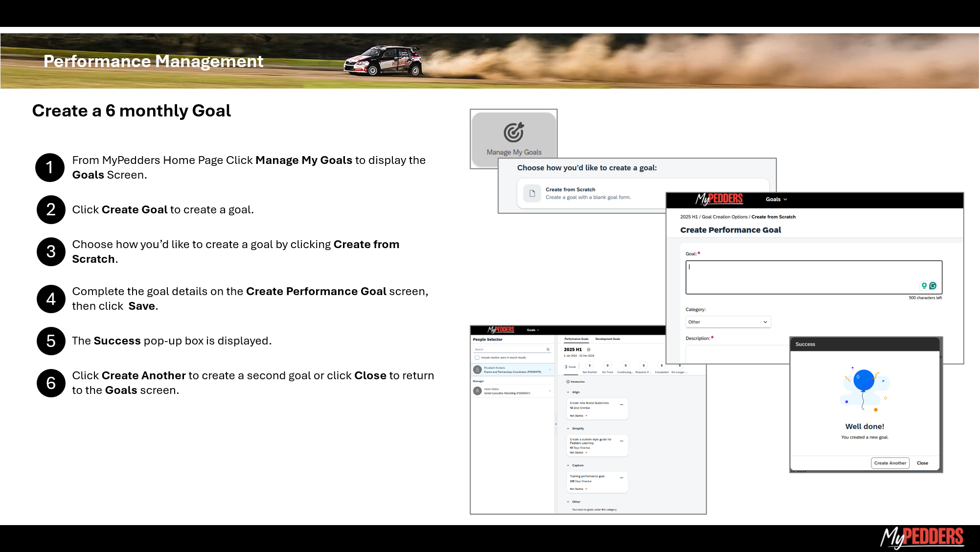Click the MyPedders logo on the Goals screen header
The image size is (980, 552).
click(501, 330)
